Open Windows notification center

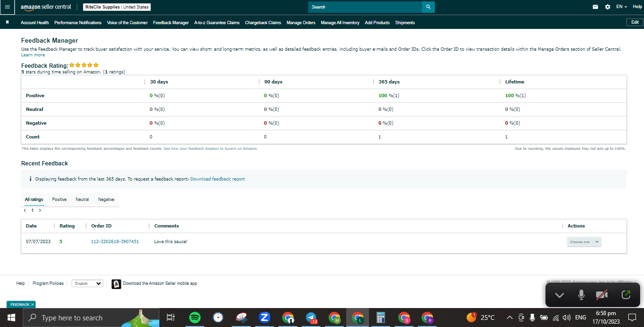coord(632,318)
